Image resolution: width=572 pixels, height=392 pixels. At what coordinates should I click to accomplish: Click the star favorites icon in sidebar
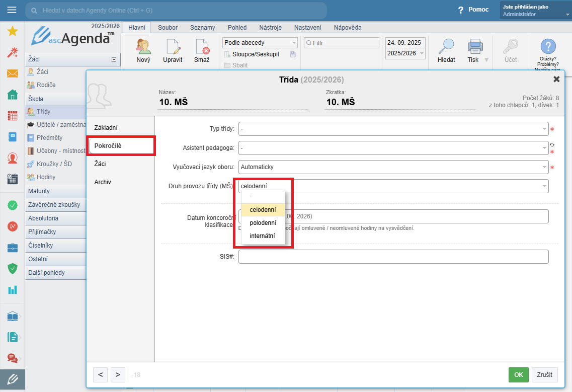[x=13, y=31]
